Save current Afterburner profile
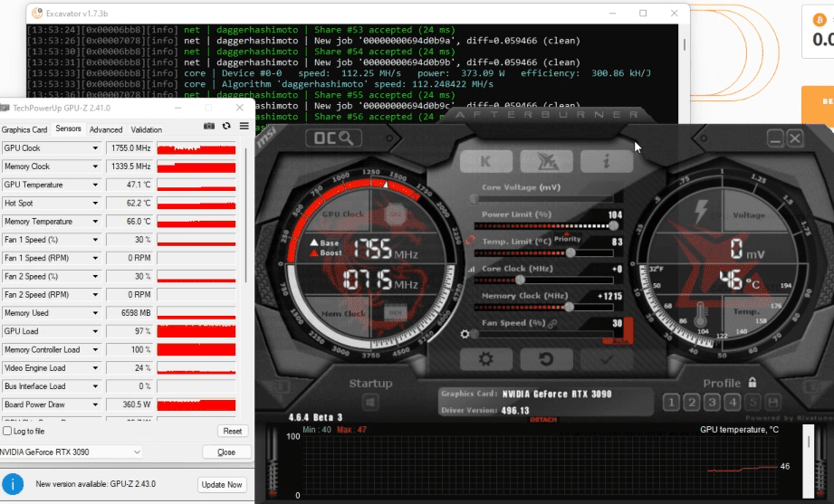Viewport: 834px width, 504px height. 772,403
